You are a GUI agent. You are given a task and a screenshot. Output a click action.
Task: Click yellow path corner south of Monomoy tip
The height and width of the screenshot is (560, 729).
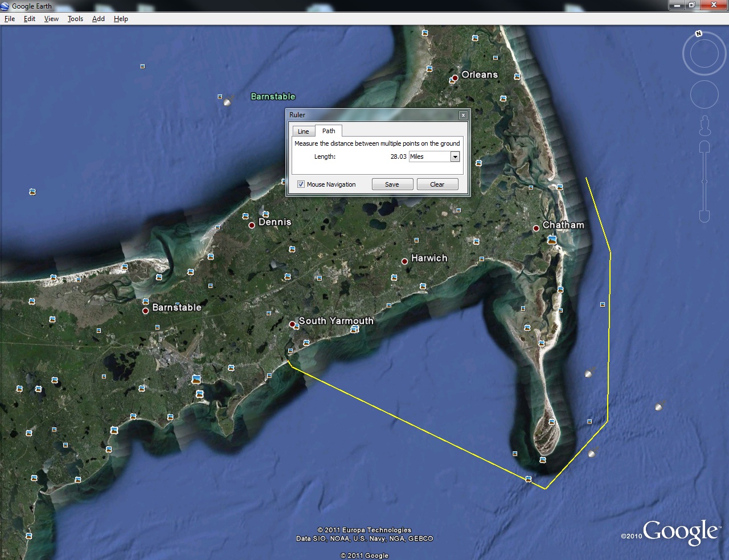click(545, 488)
